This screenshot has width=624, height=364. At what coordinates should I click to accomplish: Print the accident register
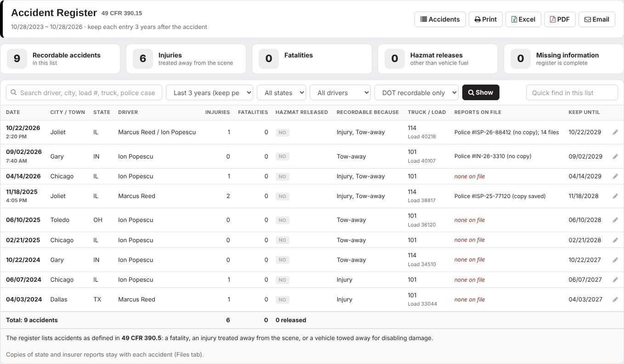pyautogui.click(x=486, y=19)
